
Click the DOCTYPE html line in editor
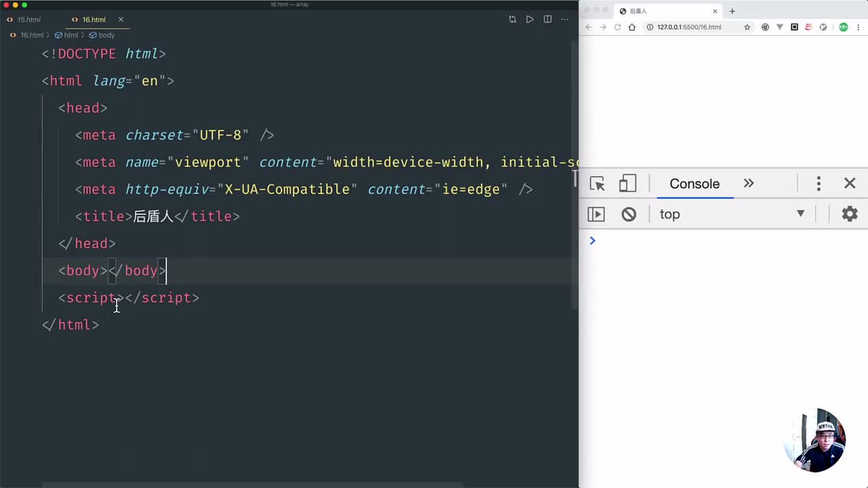coord(104,54)
